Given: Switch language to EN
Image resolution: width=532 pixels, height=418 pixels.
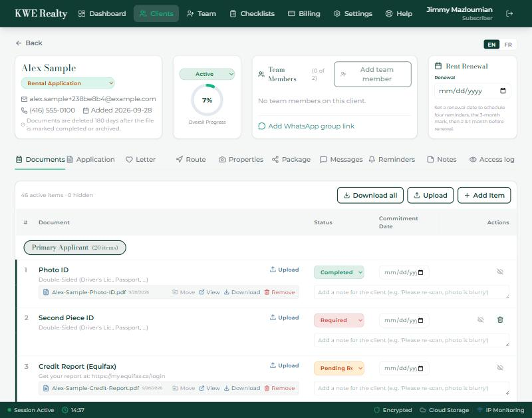Looking at the screenshot, I should click(491, 45).
